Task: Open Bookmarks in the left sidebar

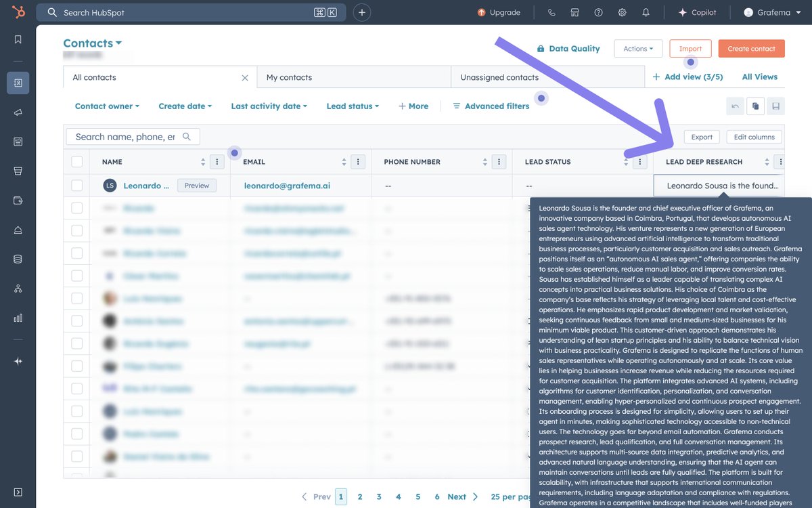Action: point(18,39)
